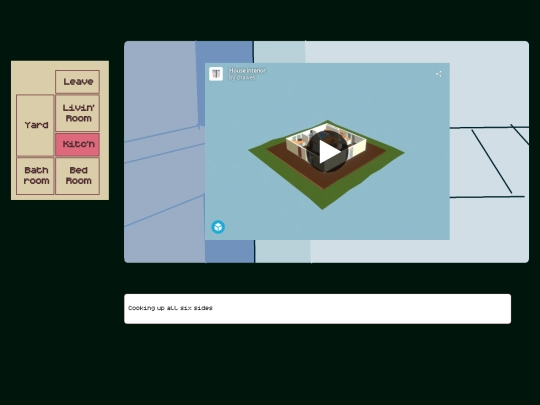Image resolution: width=540 pixels, height=405 pixels.
Task: Play the House Interior 3D model
Action: point(328,152)
